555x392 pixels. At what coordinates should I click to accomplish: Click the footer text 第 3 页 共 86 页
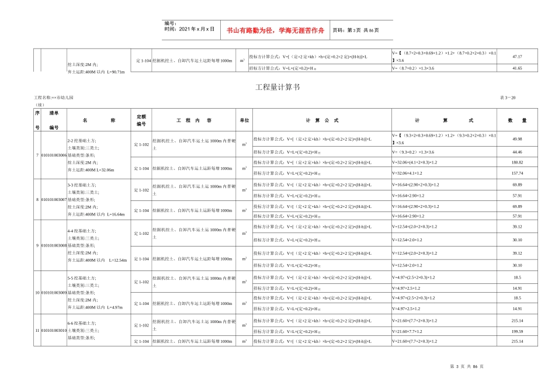pyautogui.click(x=467, y=366)
